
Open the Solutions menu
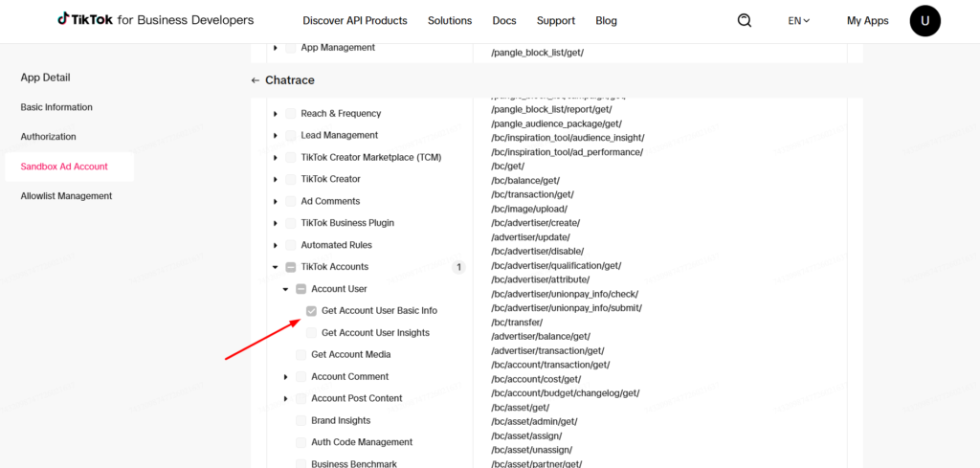coord(450,20)
